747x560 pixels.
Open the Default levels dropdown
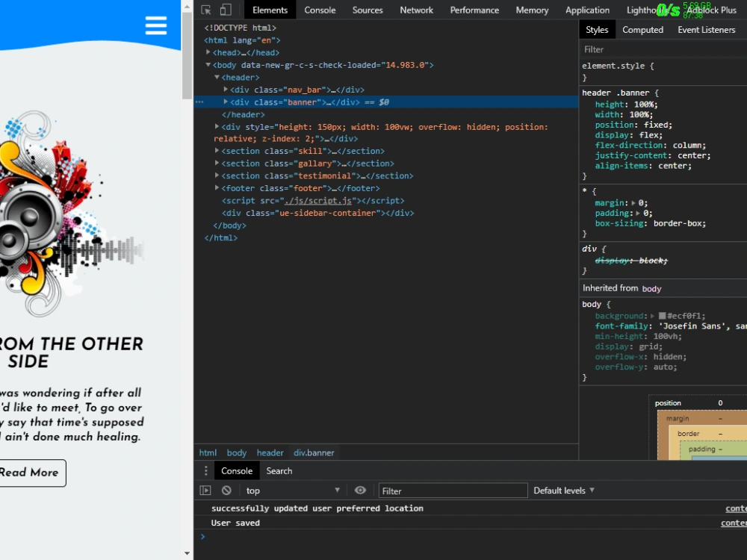pos(564,491)
